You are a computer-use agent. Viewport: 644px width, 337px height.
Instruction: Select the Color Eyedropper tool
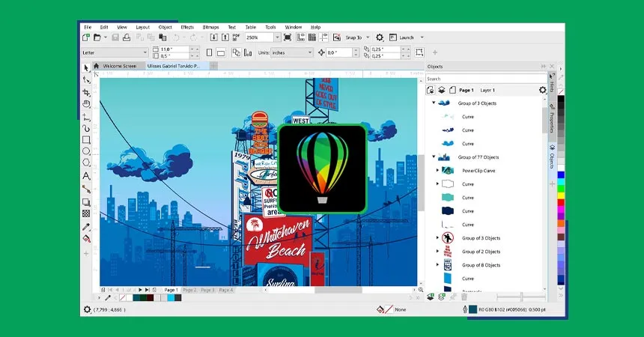coord(86,227)
